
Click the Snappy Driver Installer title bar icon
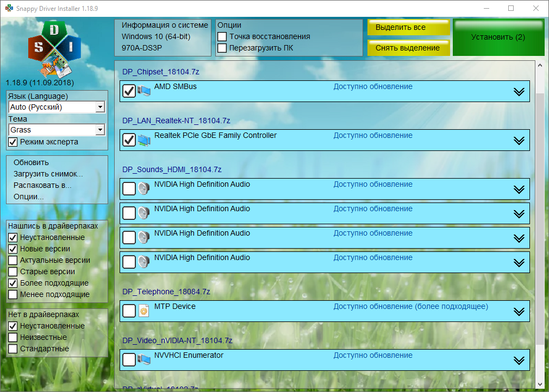(x=9, y=8)
